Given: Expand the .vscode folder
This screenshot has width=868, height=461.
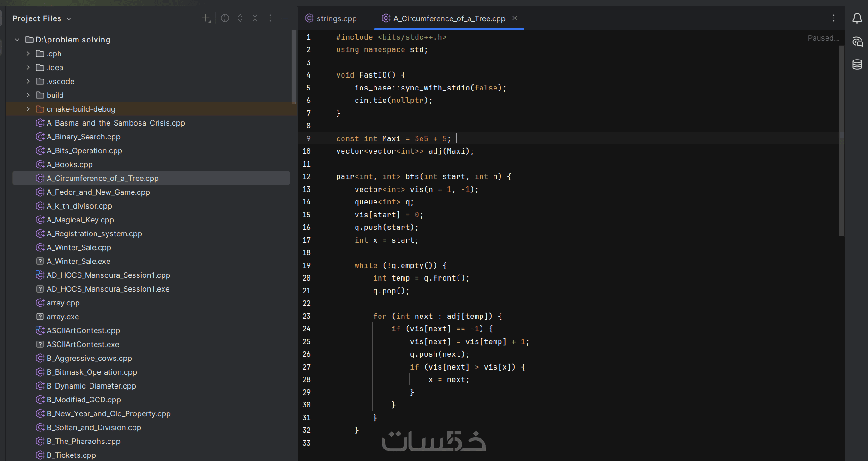Looking at the screenshot, I should 28,81.
